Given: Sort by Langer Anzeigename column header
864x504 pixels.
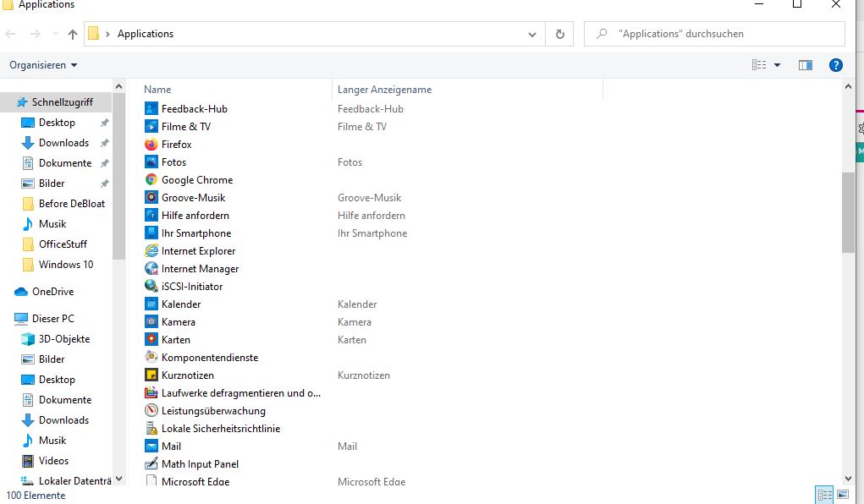Looking at the screenshot, I should tap(385, 90).
